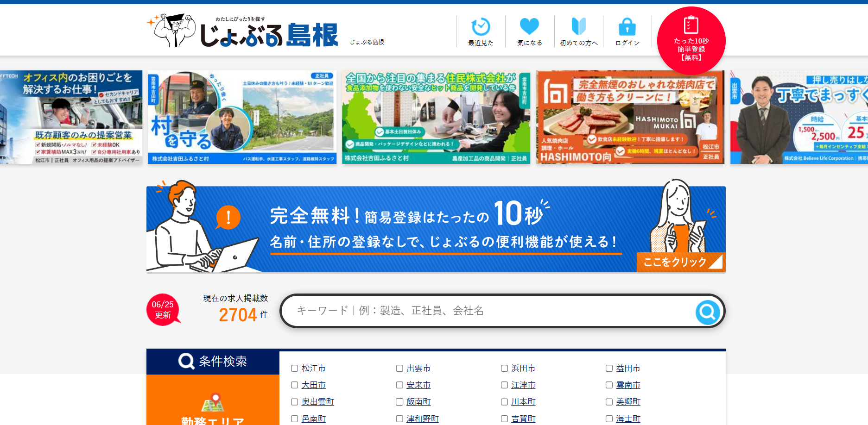Click the ログイン lock icon

[627, 27]
